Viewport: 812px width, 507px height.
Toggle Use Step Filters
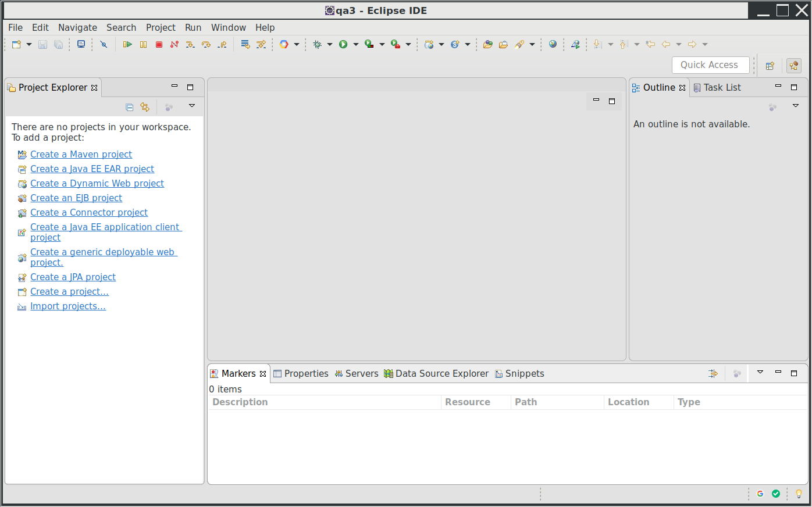(x=261, y=44)
